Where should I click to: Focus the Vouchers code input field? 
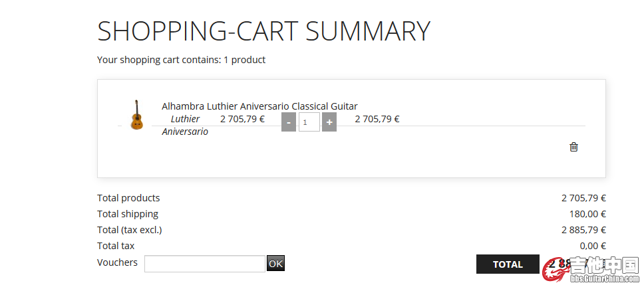click(x=205, y=264)
